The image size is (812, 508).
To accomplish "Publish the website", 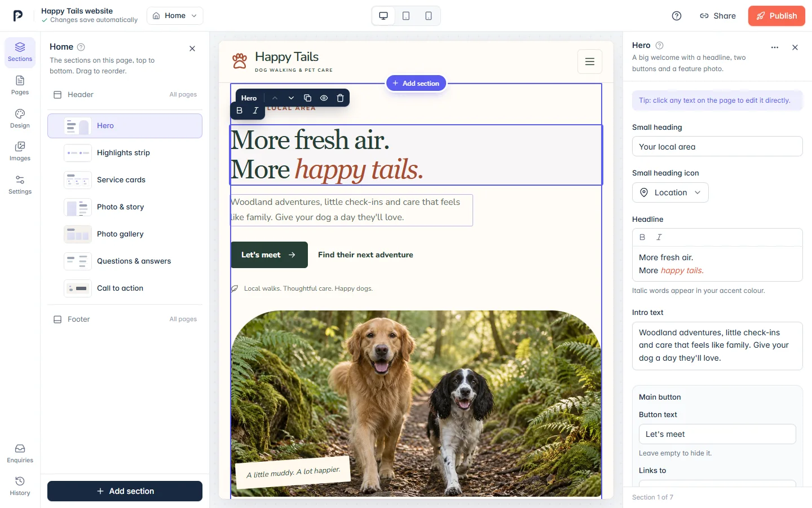I will (x=776, y=16).
